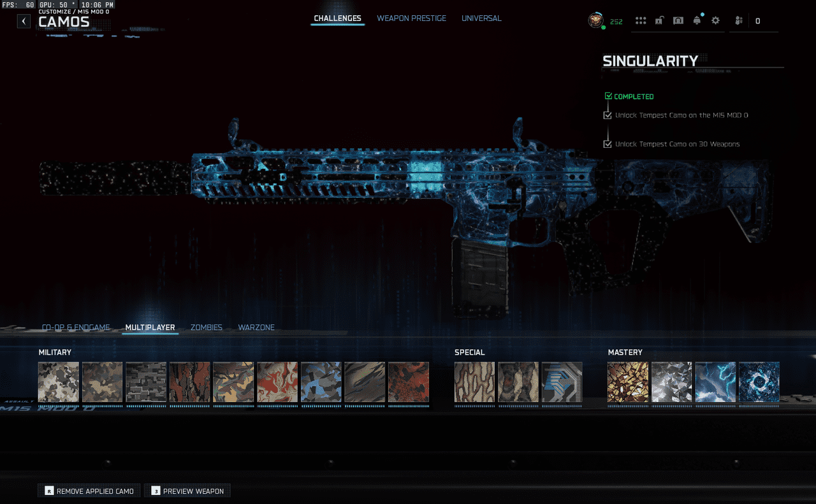Click the unlocked padlock icon in top bar
Screen dimensions: 816x504
pyautogui.click(x=659, y=21)
